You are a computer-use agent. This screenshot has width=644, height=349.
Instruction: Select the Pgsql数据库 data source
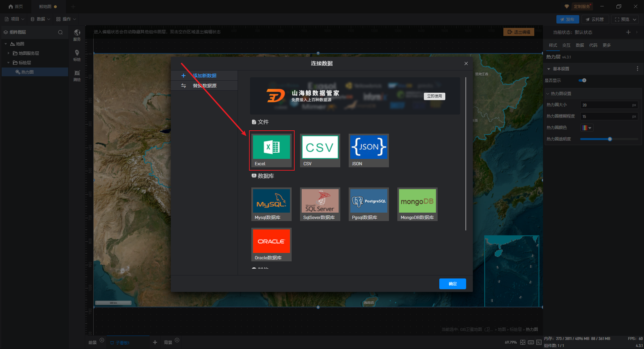[369, 204]
